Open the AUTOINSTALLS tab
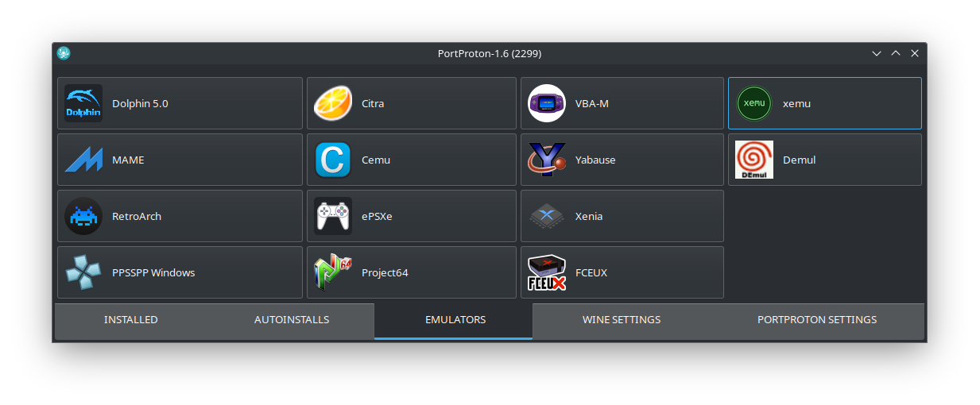Image resolution: width=980 pixels, height=405 pixels. 292,320
